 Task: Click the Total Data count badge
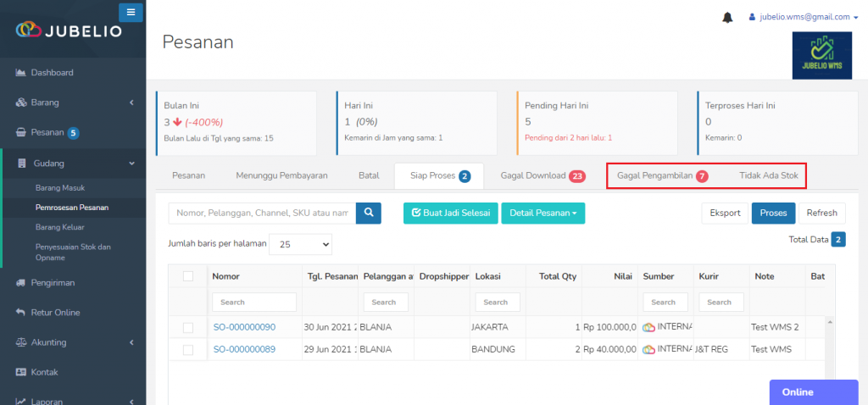pos(838,240)
